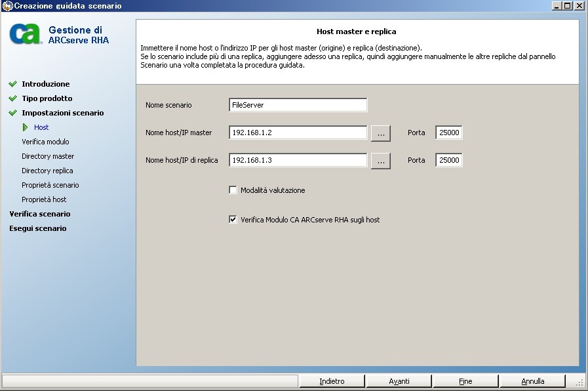Viewport: 588px width, 391px height.
Task: Select the Tipo prodotto step
Action: (x=47, y=98)
